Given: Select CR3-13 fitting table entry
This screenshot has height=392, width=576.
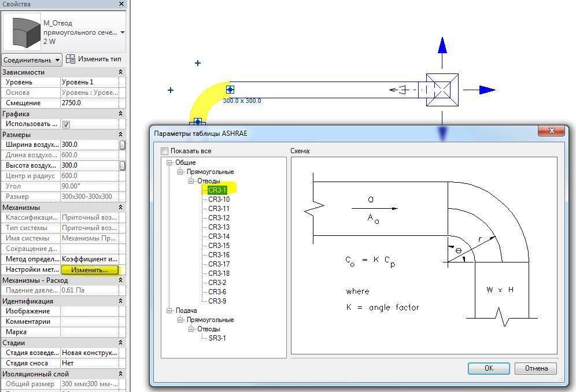Looking at the screenshot, I should click(219, 227).
